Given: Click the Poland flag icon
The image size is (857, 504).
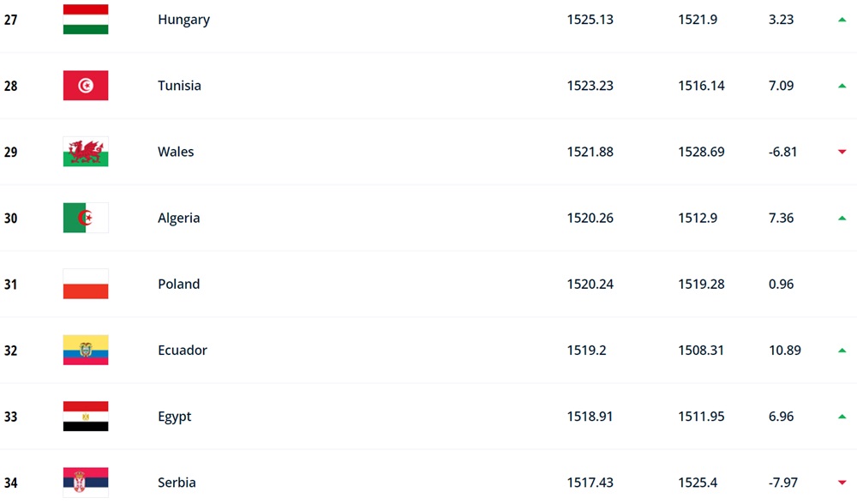Looking at the screenshot, I should click(85, 284).
